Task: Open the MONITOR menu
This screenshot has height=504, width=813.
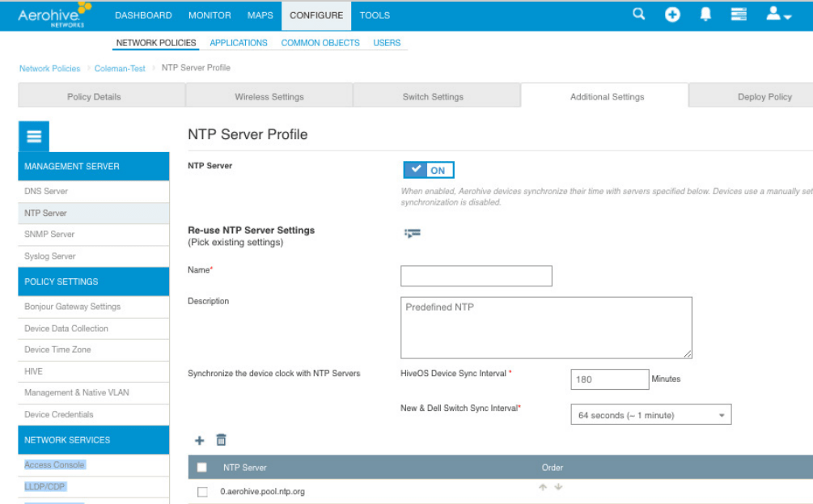Action: tap(210, 15)
